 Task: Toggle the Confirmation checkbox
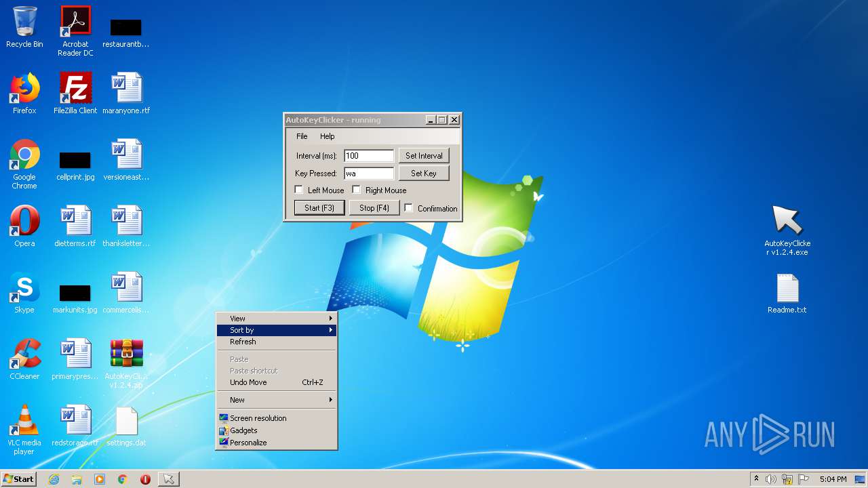click(409, 208)
